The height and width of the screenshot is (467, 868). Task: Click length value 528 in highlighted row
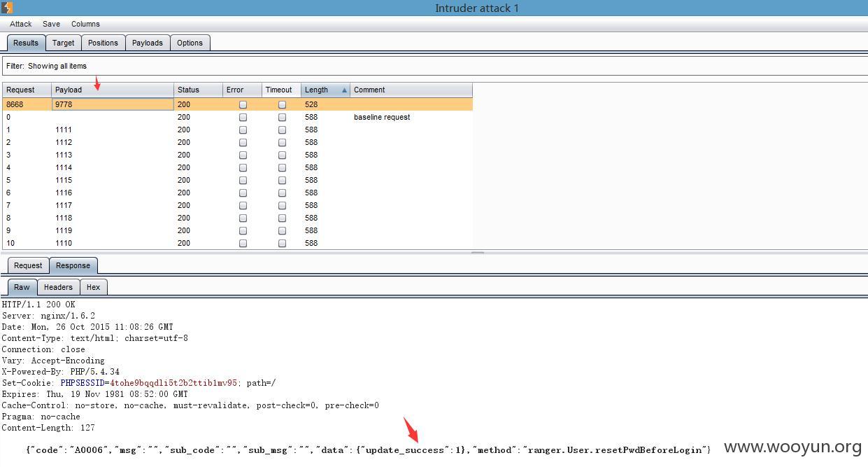pos(311,104)
